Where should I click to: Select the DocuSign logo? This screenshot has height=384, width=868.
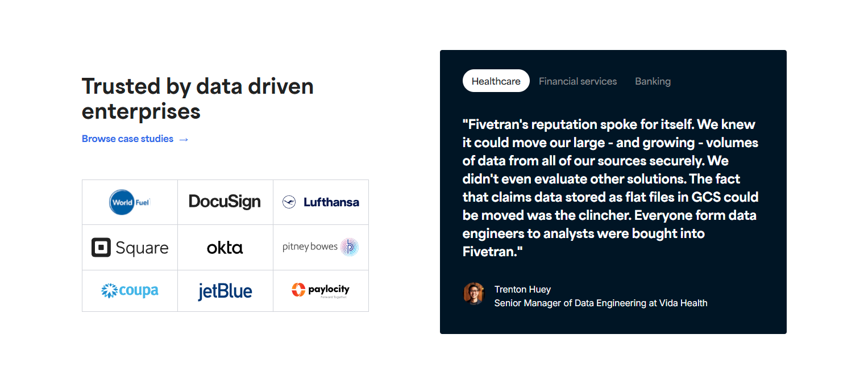225,202
